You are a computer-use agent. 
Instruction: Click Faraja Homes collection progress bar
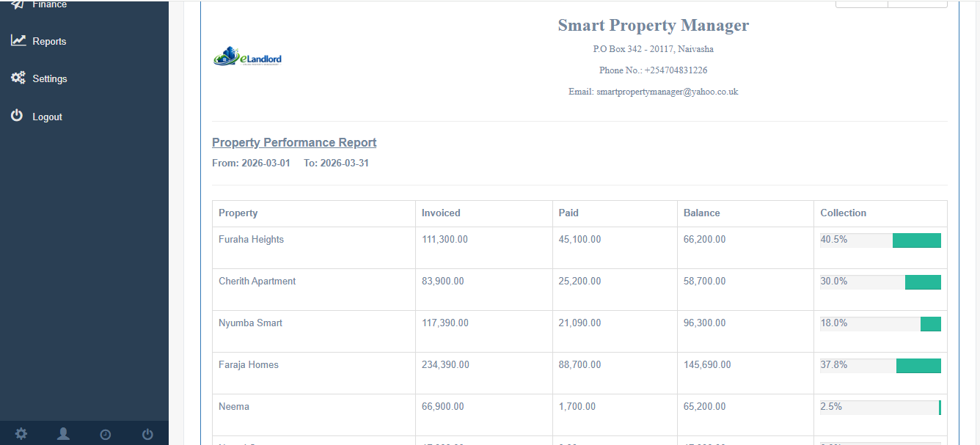(x=880, y=366)
